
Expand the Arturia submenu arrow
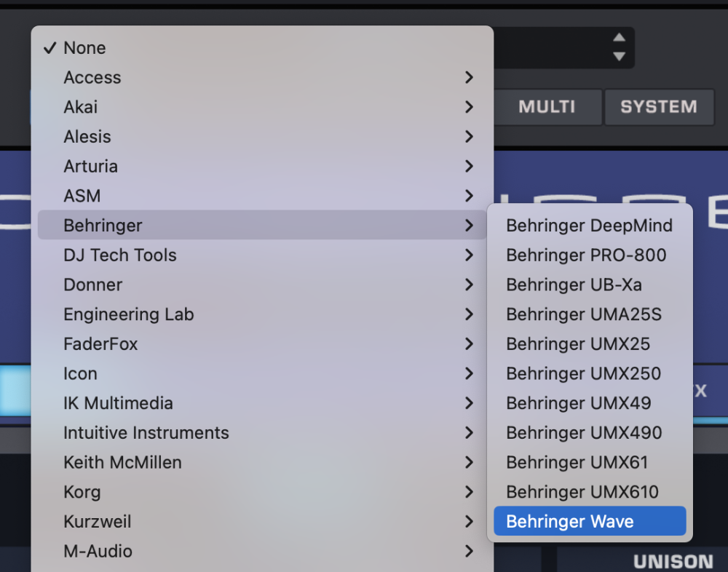469,167
